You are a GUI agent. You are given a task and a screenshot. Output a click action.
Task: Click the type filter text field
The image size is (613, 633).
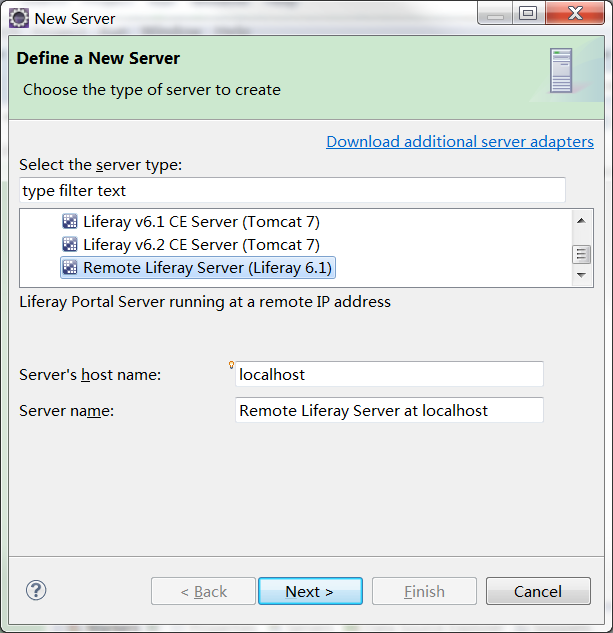[292, 190]
